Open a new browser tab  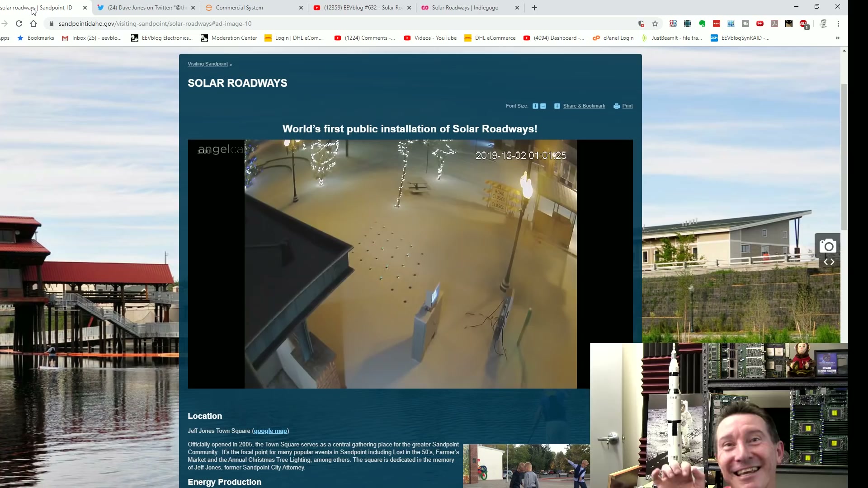534,8
